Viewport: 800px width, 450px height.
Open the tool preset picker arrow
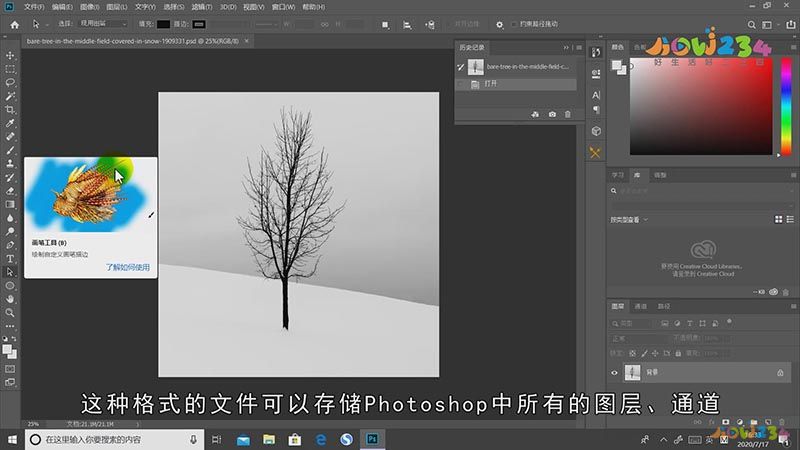46,24
